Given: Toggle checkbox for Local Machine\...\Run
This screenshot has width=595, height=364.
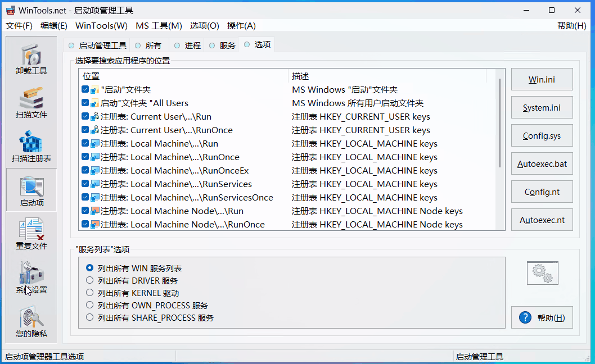Looking at the screenshot, I should pyautogui.click(x=85, y=143).
